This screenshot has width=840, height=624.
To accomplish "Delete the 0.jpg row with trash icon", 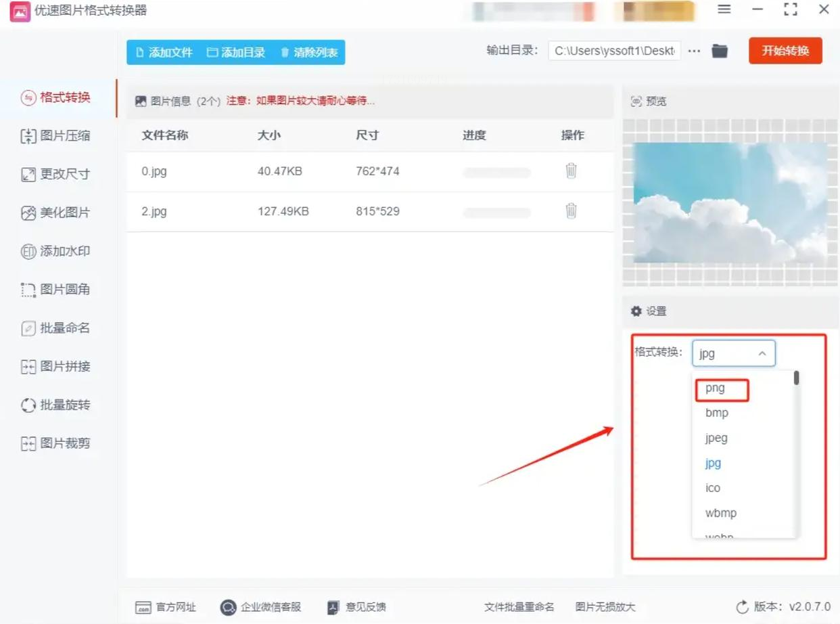I will pos(571,171).
